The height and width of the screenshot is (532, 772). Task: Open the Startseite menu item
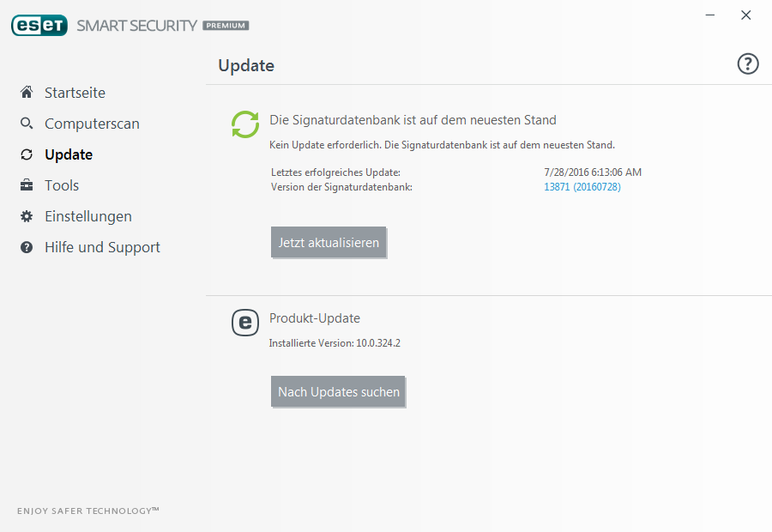click(75, 93)
